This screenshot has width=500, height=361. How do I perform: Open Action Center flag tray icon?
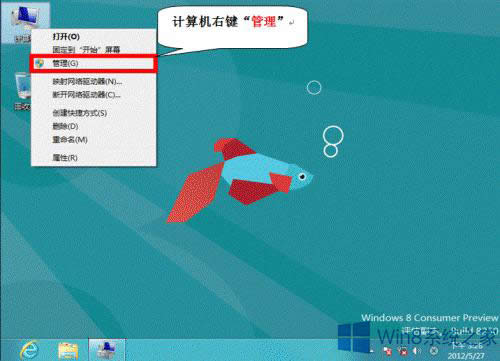(387, 351)
